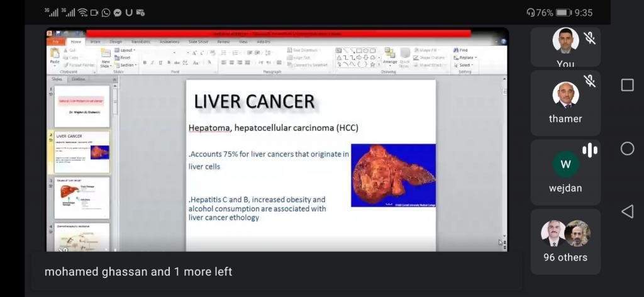The image size is (644, 297).
Task: Open the Section dropdown in Slides group
Action: (x=127, y=65)
